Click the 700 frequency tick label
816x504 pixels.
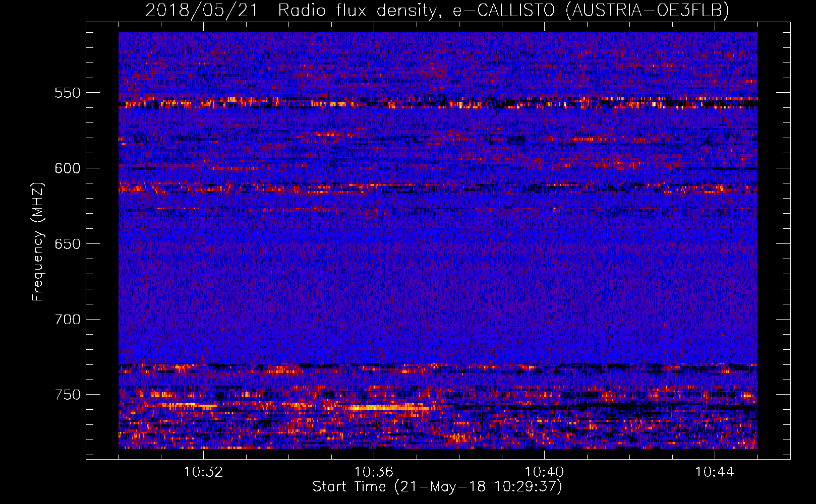pyautogui.click(x=68, y=320)
